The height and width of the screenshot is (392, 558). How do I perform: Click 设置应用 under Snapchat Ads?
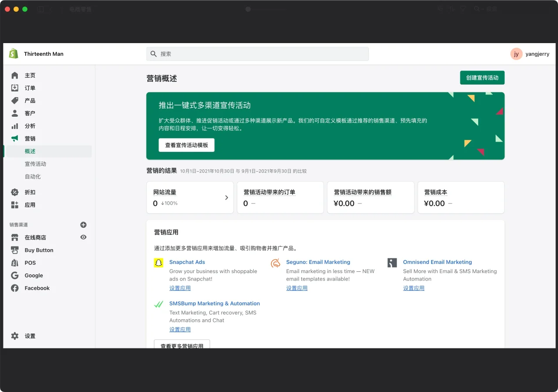coord(180,288)
